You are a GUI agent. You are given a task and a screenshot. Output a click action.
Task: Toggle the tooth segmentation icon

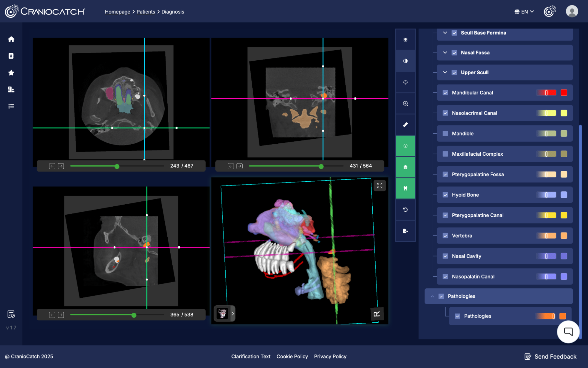[x=405, y=188]
